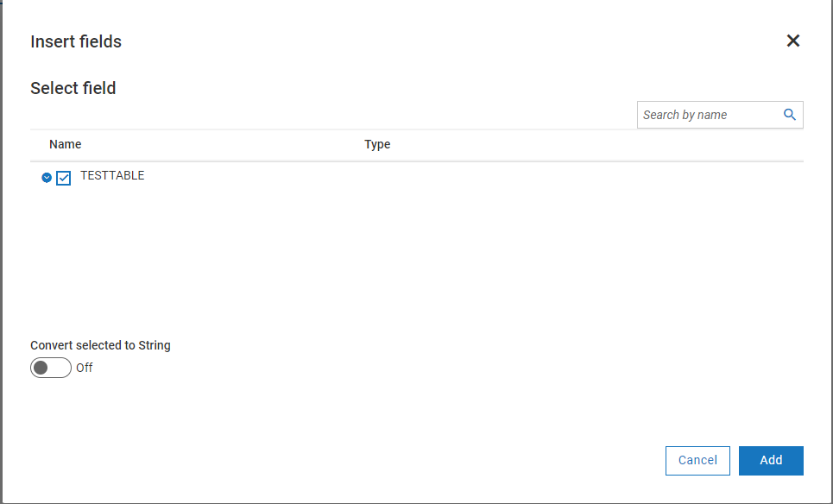Close the Insert fields dialog
This screenshot has width=833, height=504.
[793, 41]
